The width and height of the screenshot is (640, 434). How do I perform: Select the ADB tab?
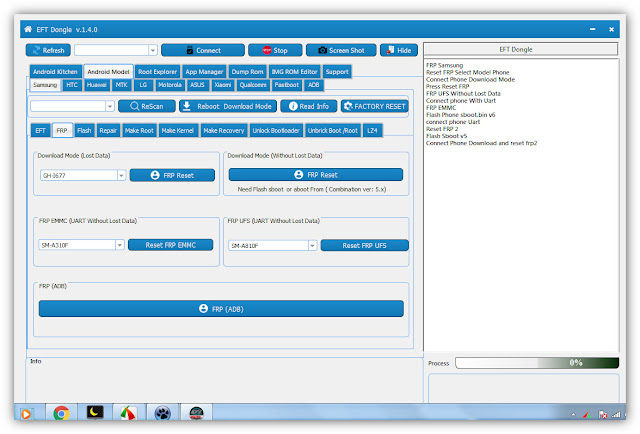coord(313,85)
